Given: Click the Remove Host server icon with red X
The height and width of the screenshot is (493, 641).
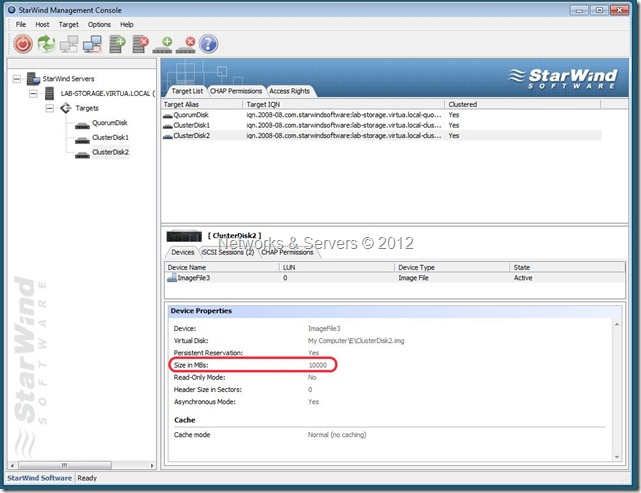Looking at the screenshot, I should click(x=140, y=44).
